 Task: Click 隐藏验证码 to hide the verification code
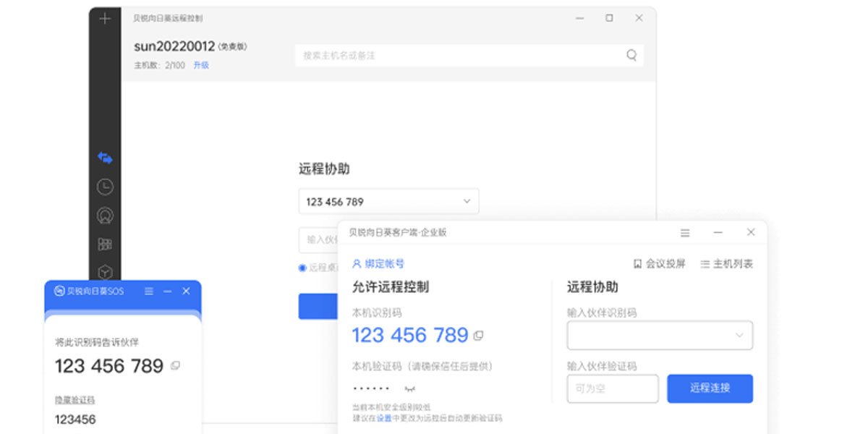[75, 400]
